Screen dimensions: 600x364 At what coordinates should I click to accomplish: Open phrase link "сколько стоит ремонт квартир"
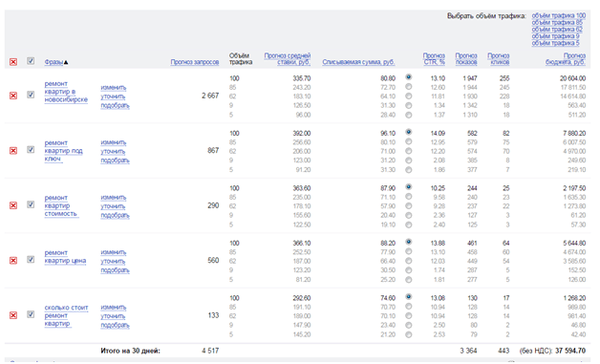coord(66,315)
